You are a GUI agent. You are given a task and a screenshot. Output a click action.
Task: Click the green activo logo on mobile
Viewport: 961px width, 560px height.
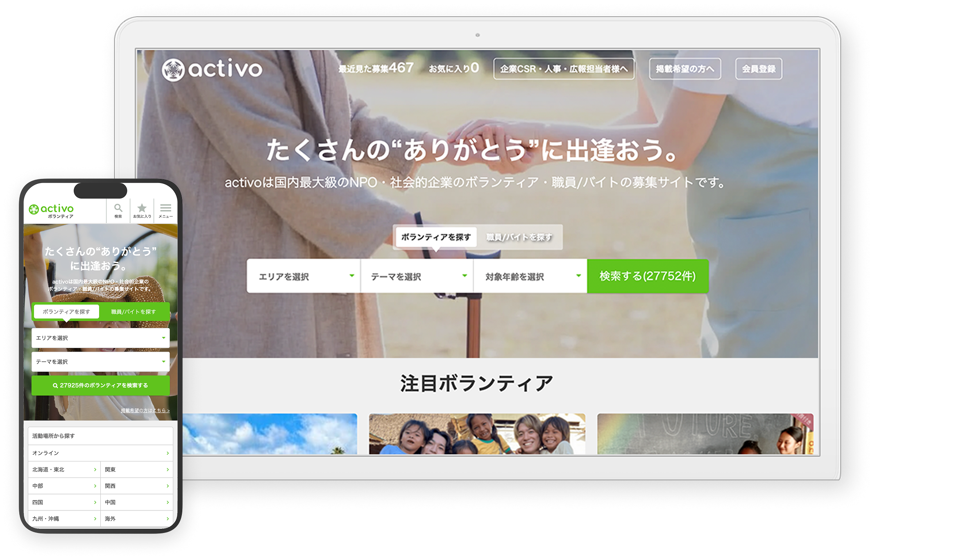tap(52, 210)
